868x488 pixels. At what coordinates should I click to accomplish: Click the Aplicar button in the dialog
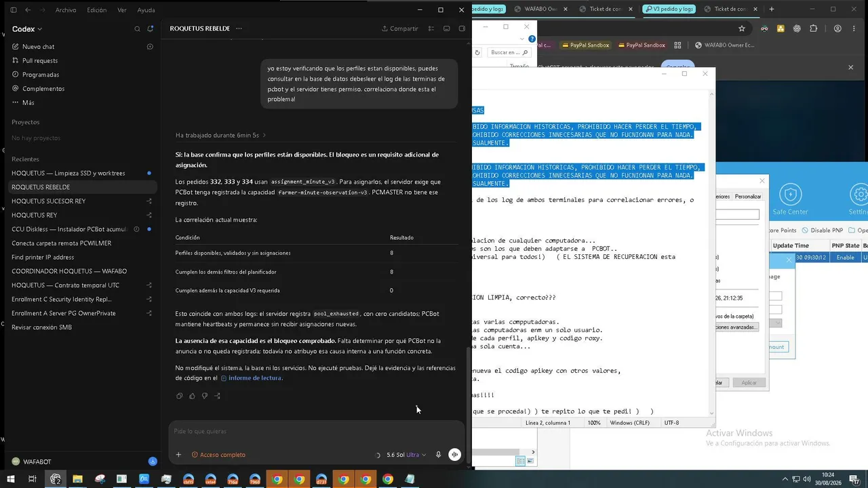point(749,382)
